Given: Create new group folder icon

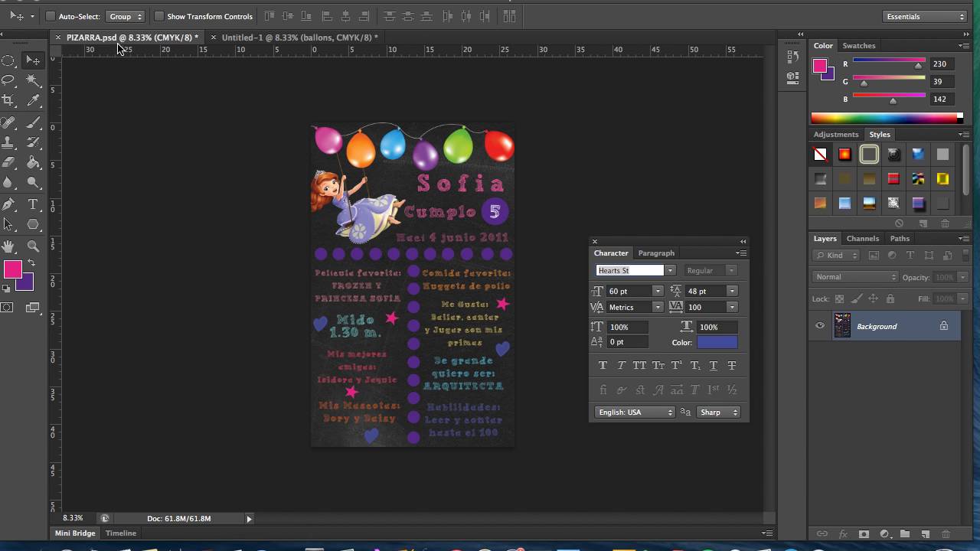Looking at the screenshot, I should click(904, 533).
